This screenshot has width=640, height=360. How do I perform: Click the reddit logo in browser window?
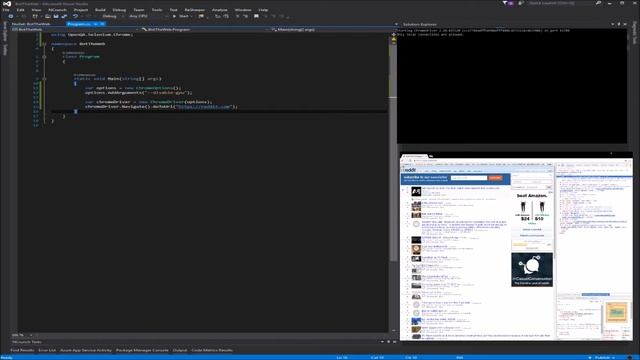coord(409,170)
